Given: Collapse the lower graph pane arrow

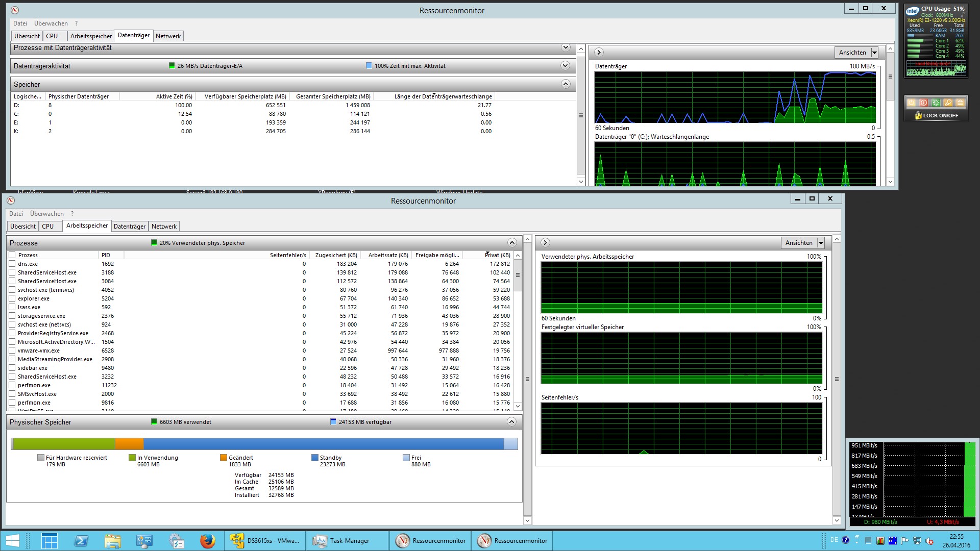Looking at the screenshot, I should pyautogui.click(x=545, y=243).
